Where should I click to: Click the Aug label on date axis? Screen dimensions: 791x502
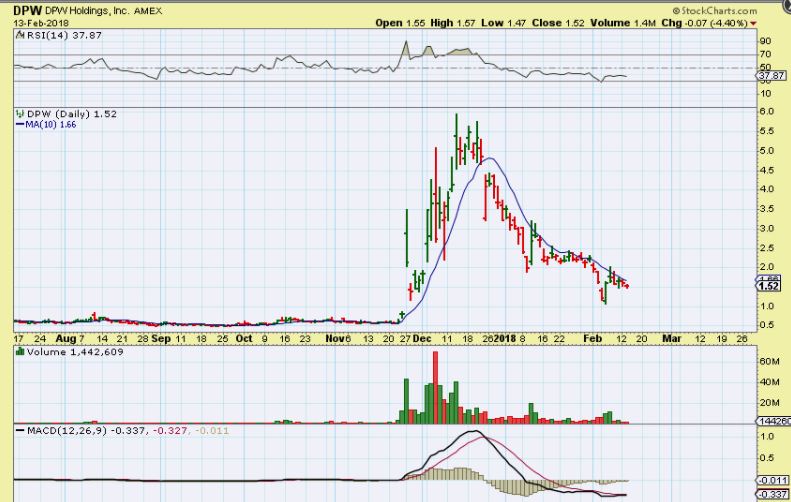(x=66, y=339)
